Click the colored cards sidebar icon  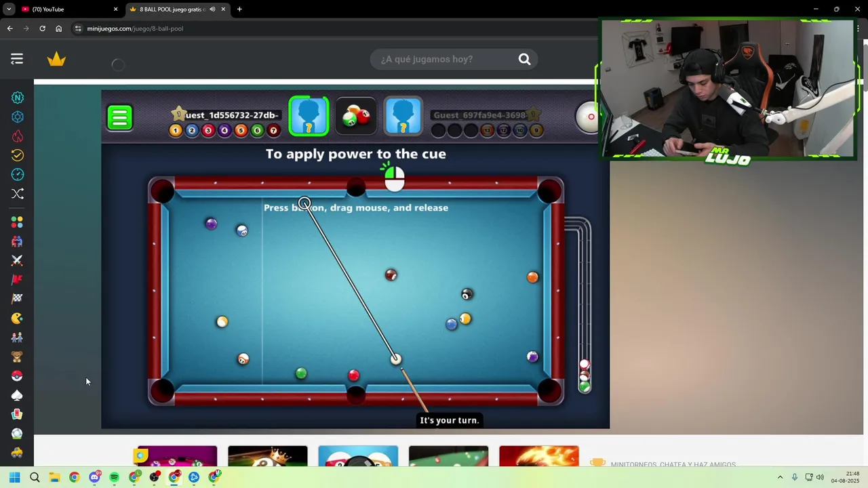point(17,414)
